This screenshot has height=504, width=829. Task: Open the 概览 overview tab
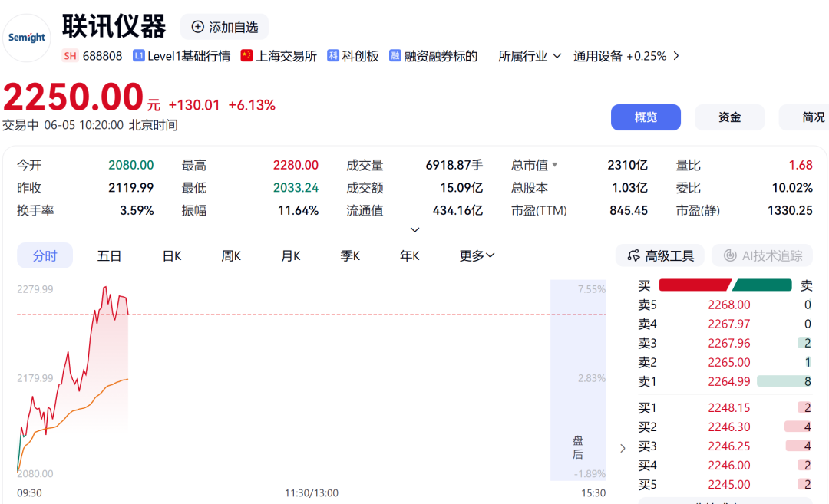[646, 117]
